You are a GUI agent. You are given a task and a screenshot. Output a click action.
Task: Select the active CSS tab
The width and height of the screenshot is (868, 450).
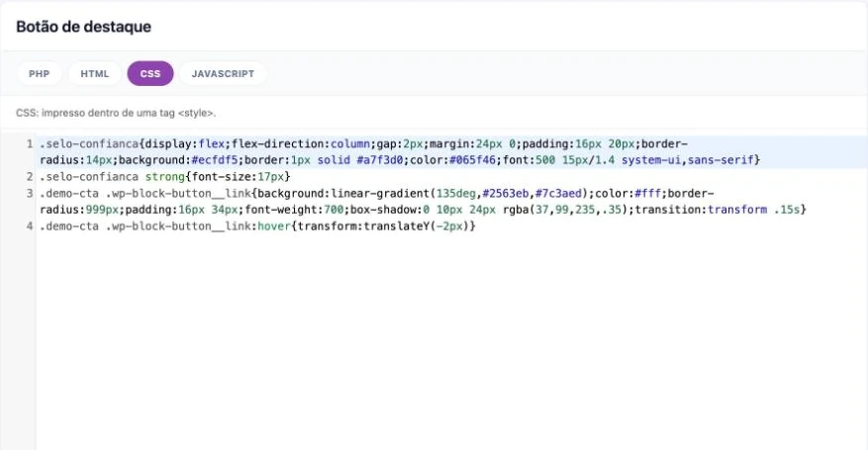pos(150,73)
